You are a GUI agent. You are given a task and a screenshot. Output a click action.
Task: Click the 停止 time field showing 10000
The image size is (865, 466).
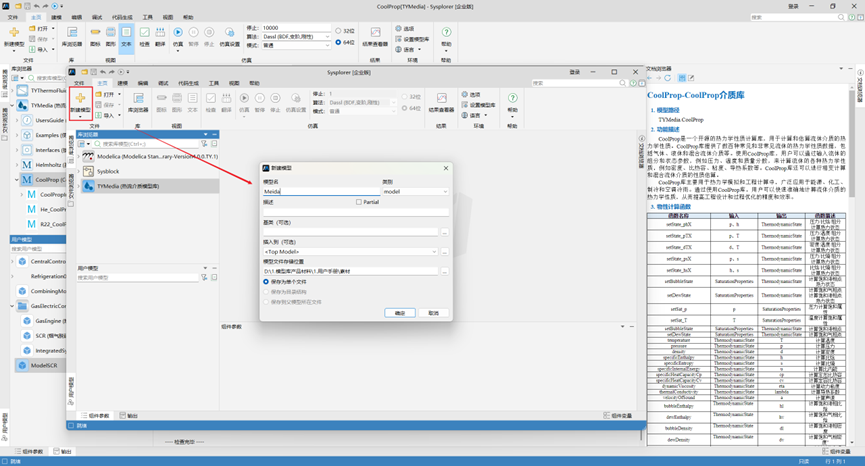pyautogui.click(x=296, y=28)
